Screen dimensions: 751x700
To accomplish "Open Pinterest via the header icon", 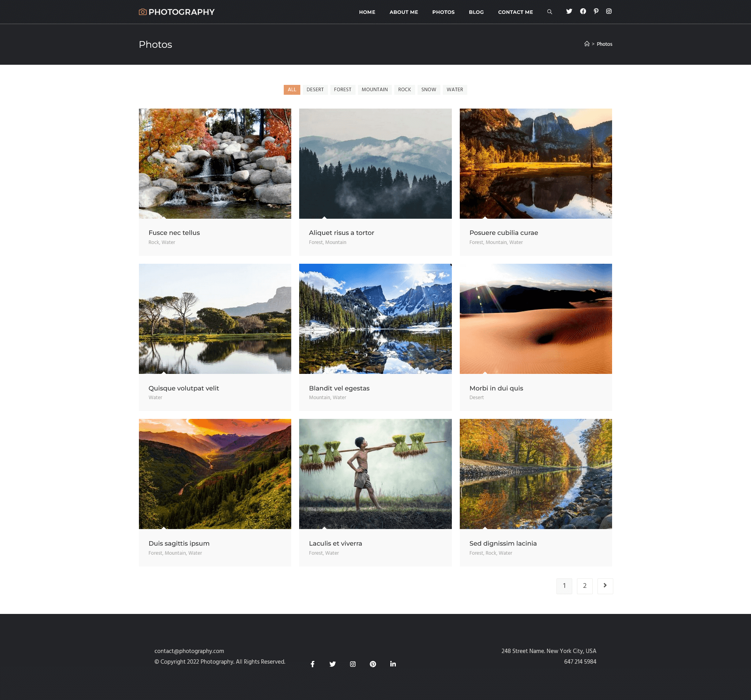I will coord(596,11).
